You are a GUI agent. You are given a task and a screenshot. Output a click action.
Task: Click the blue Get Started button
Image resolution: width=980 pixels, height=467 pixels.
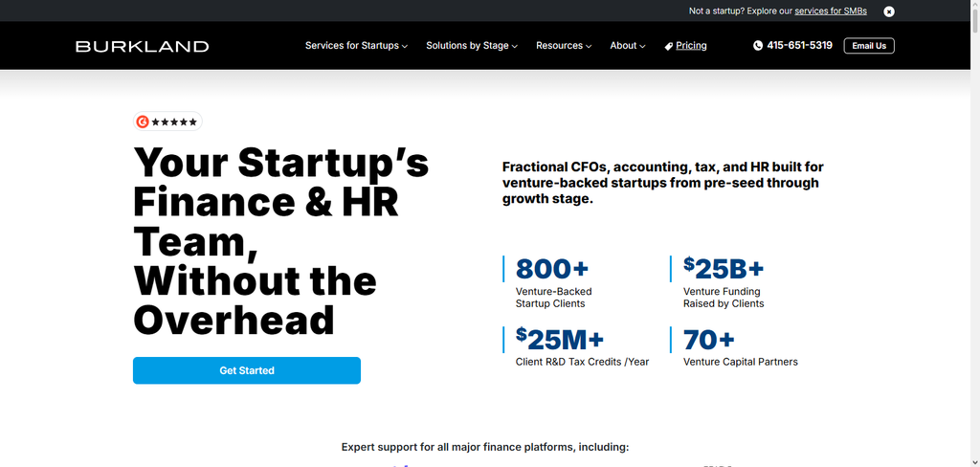pos(247,370)
